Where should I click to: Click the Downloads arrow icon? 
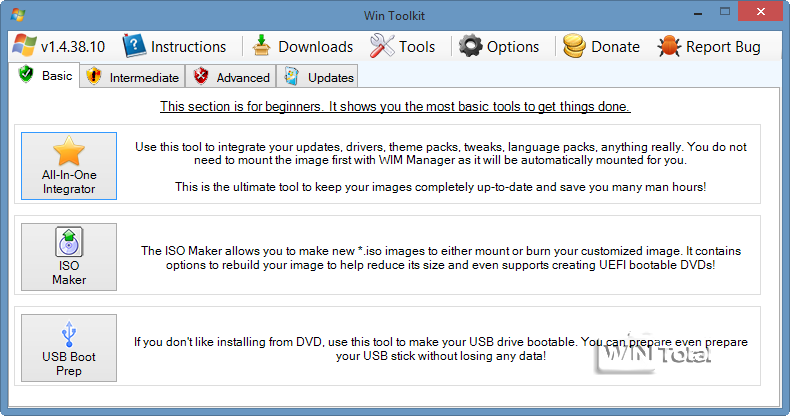(x=261, y=45)
